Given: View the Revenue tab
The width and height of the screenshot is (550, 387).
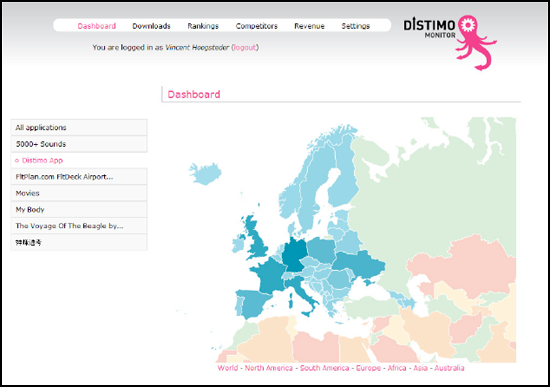Looking at the screenshot, I should [x=309, y=26].
